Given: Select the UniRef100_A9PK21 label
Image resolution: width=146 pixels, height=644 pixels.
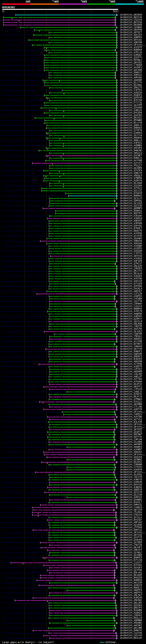Looking at the screenshot, I should point(131,75).
